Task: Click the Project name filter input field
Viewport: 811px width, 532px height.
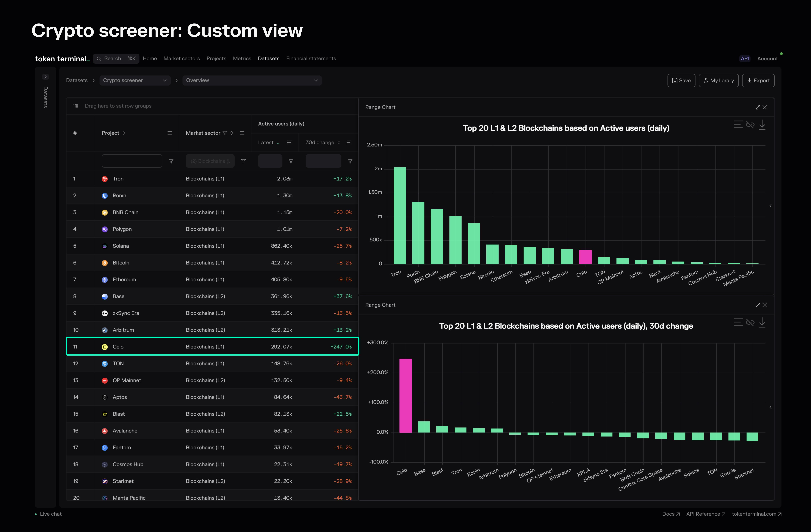Action: coord(132,161)
